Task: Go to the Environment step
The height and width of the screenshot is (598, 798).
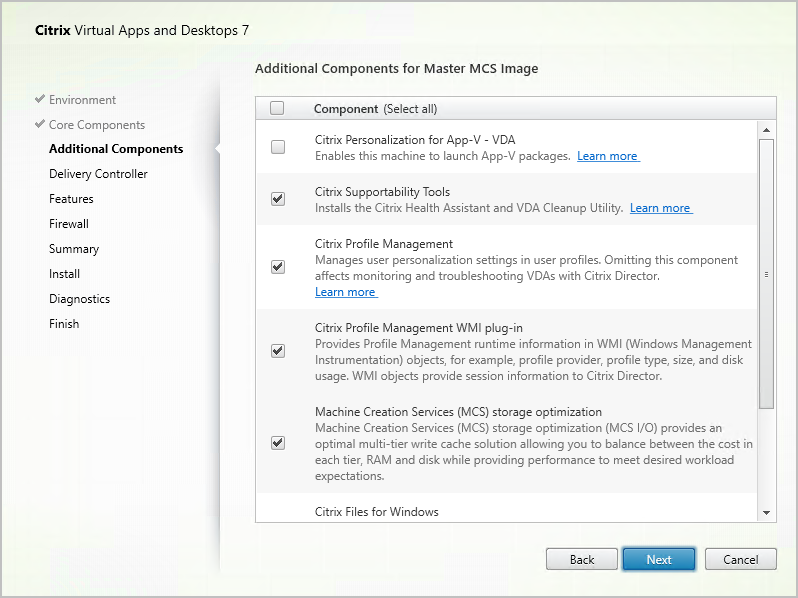Action: [82, 100]
